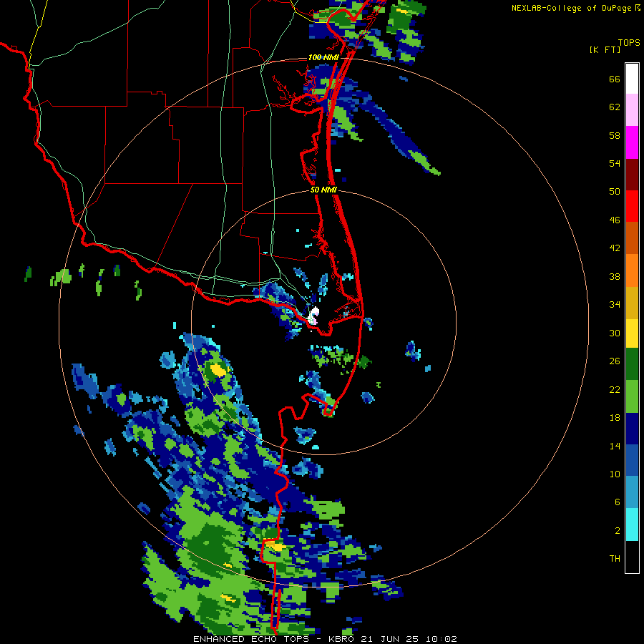Pick the bright yellow legend swatch
Image resolution: width=644 pixels, height=644 pixels.
632,333
